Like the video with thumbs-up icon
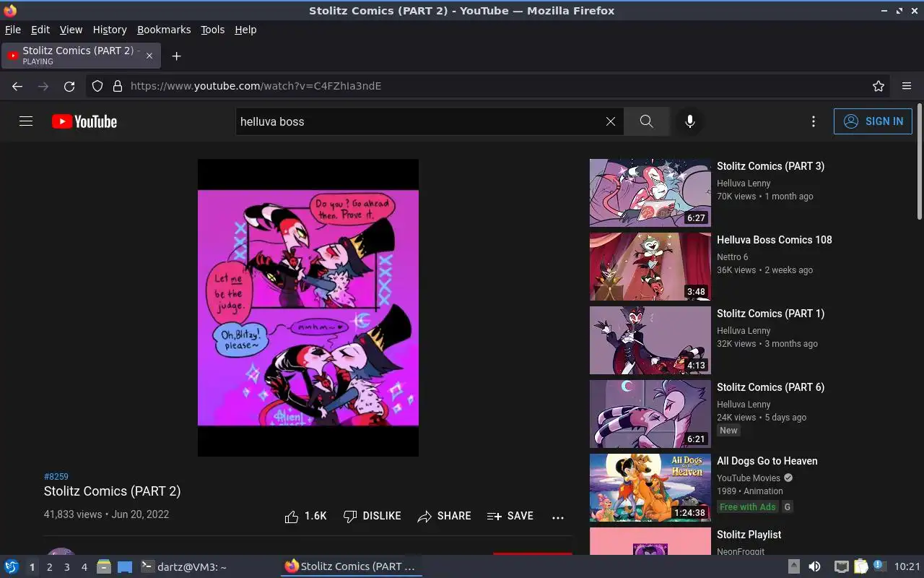Viewport: 924px width, 578px height. [292, 517]
